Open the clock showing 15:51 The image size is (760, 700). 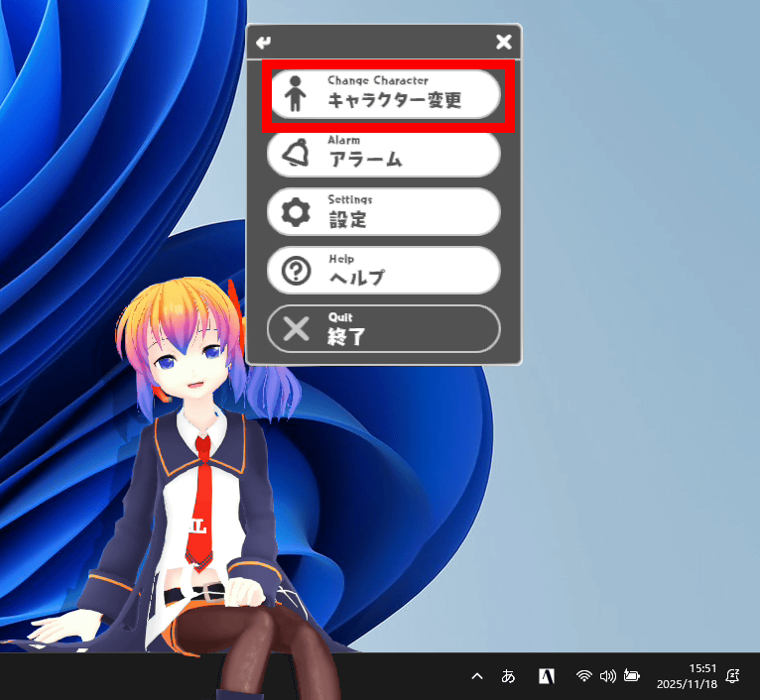[x=685, y=676]
